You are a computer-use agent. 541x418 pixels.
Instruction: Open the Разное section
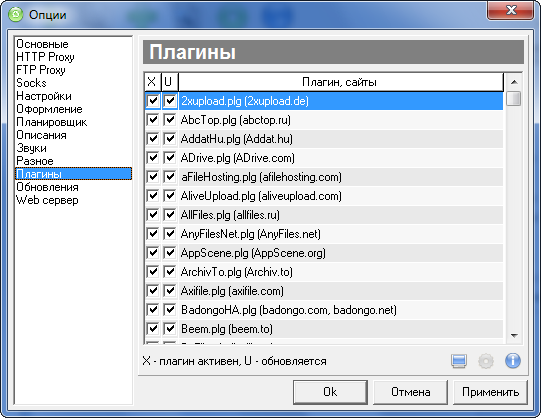click(x=73, y=161)
